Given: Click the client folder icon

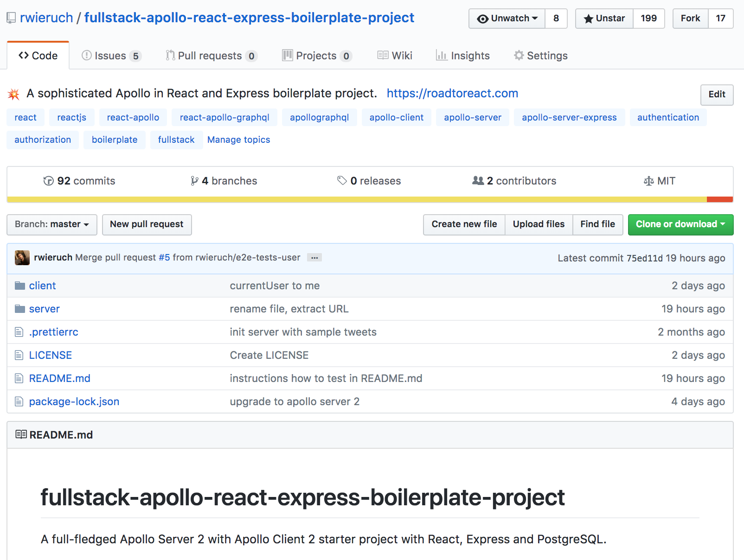Looking at the screenshot, I should click(x=20, y=286).
